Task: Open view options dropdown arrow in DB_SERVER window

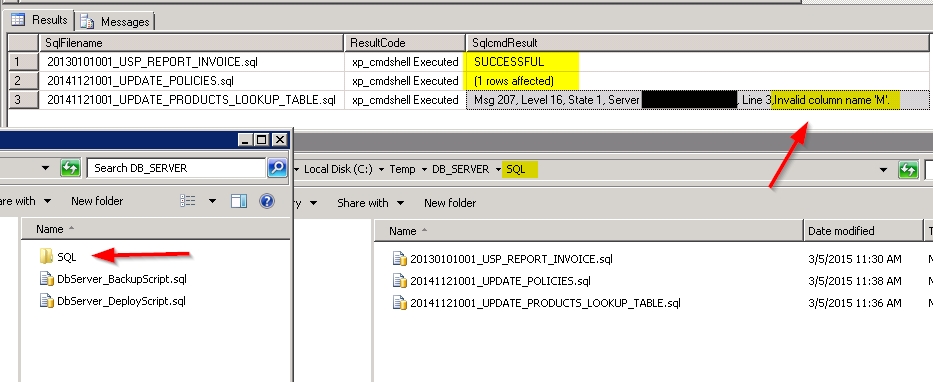Action: [x=212, y=201]
